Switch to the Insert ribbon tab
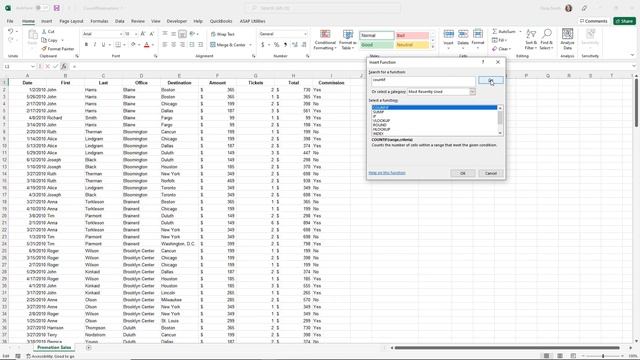This screenshot has width=640, height=360. point(47,21)
